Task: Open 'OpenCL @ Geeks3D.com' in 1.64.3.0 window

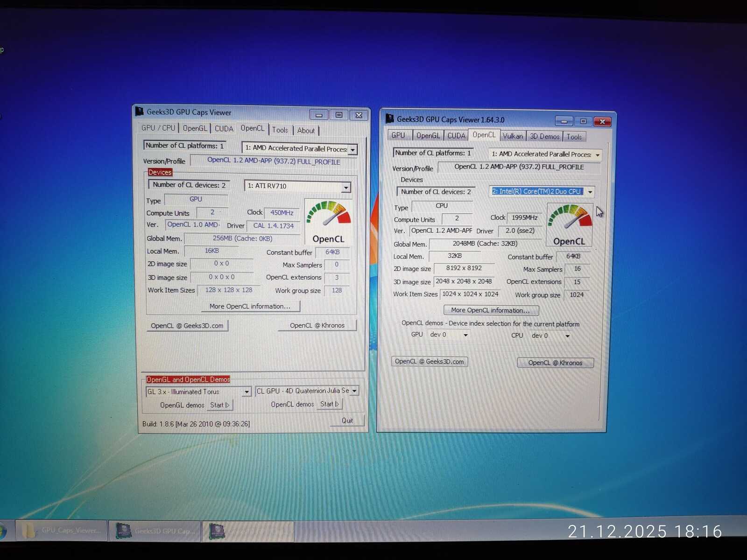Action: pos(430,362)
